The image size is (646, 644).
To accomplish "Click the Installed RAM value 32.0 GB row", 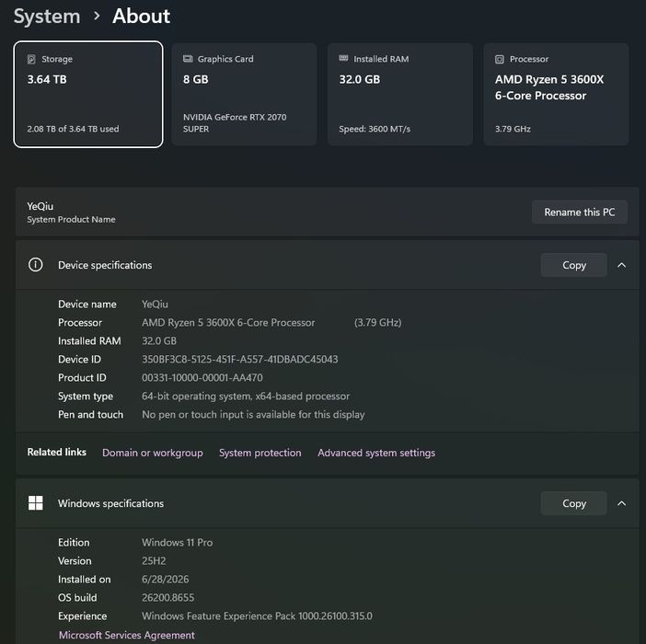I will [159, 341].
